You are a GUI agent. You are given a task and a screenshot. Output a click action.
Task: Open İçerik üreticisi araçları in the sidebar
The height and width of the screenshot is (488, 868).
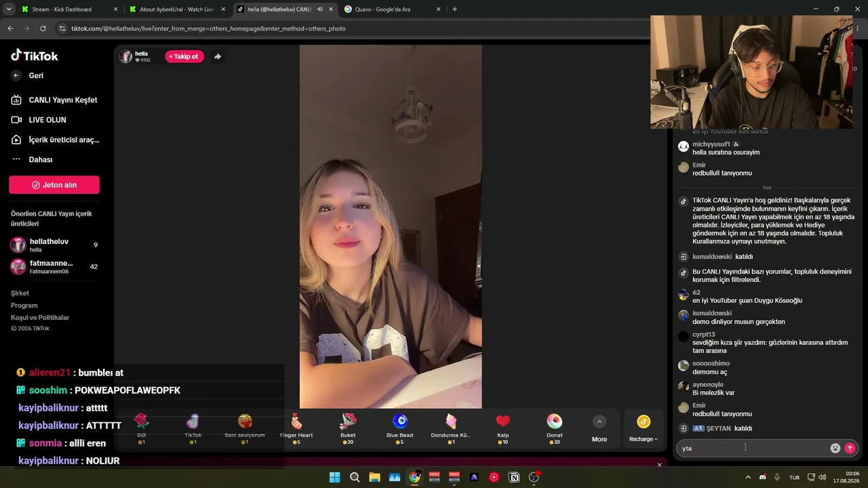click(x=55, y=140)
